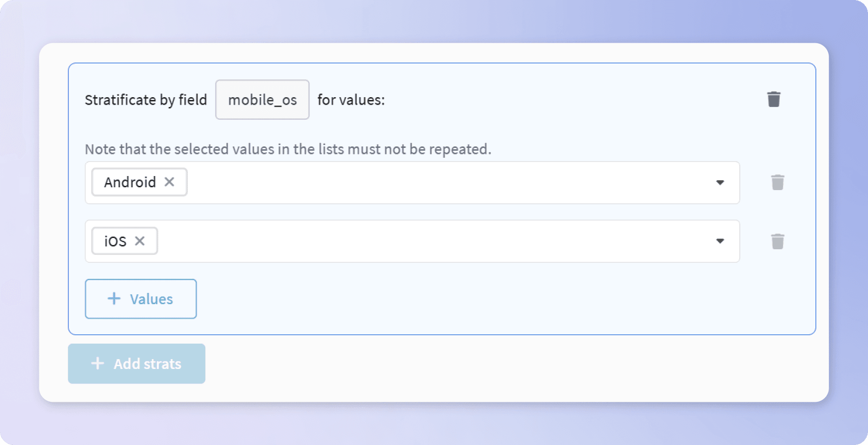
Task: Click empty area beside the Values button
Action: coord(423,299)
